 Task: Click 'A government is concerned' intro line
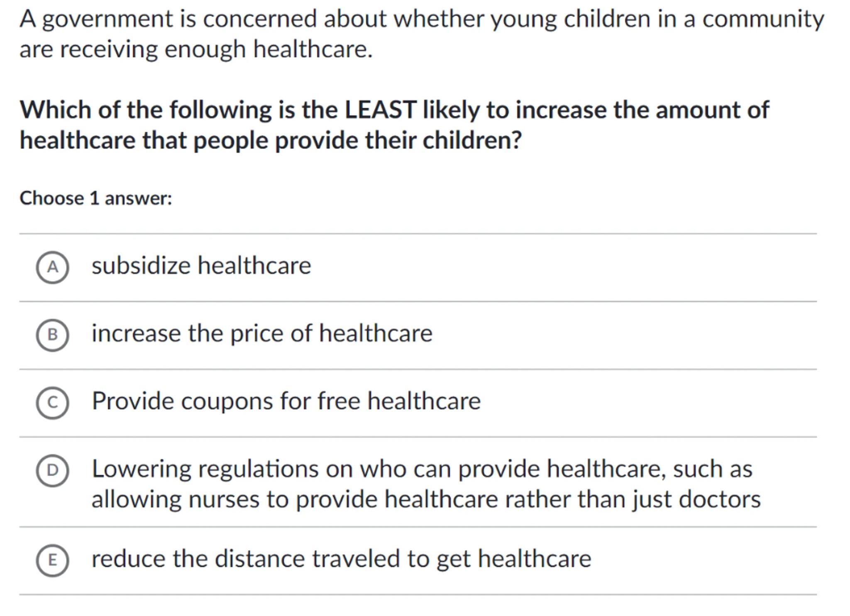pyautogui.click(x=422, y=19)
